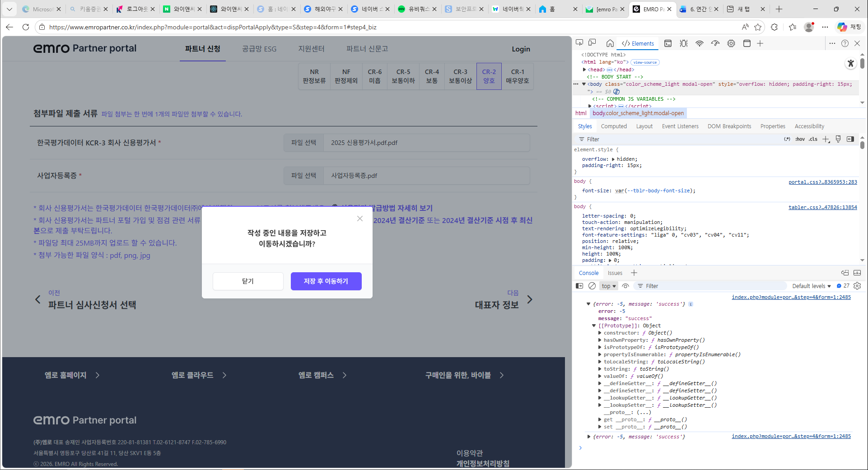
Task: Add more tools with plus icon in top toolbar
Action: [760, 43]
